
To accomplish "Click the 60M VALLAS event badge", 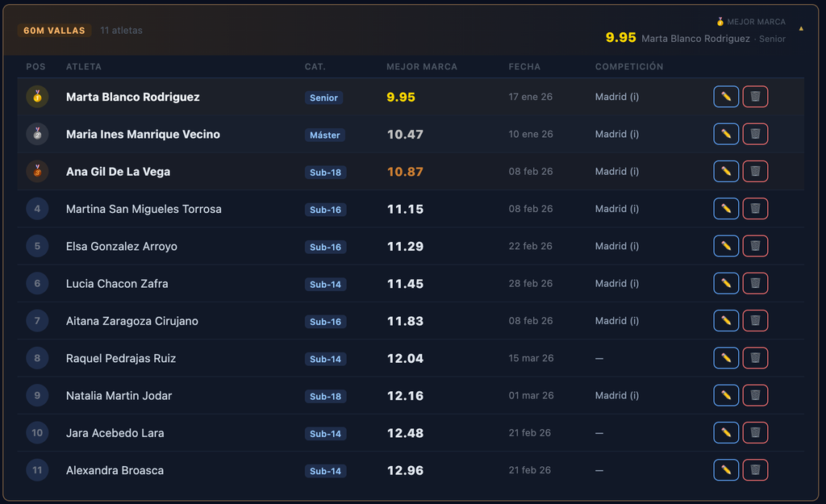I will point(54,31).
